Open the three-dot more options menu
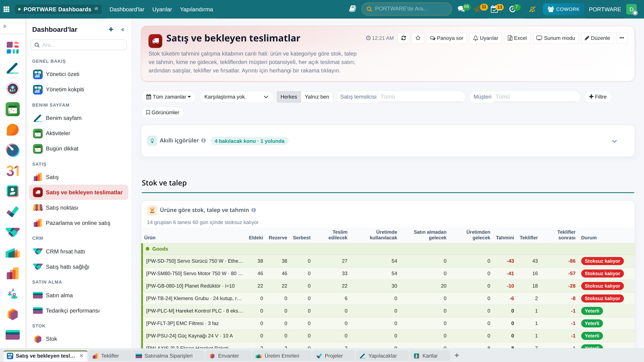 point(622,38)
